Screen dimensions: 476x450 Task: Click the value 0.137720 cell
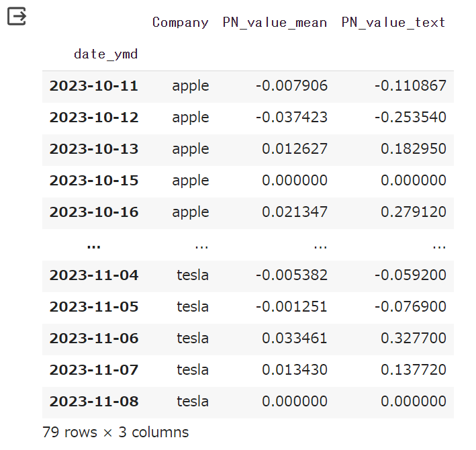tap(414, 370)
